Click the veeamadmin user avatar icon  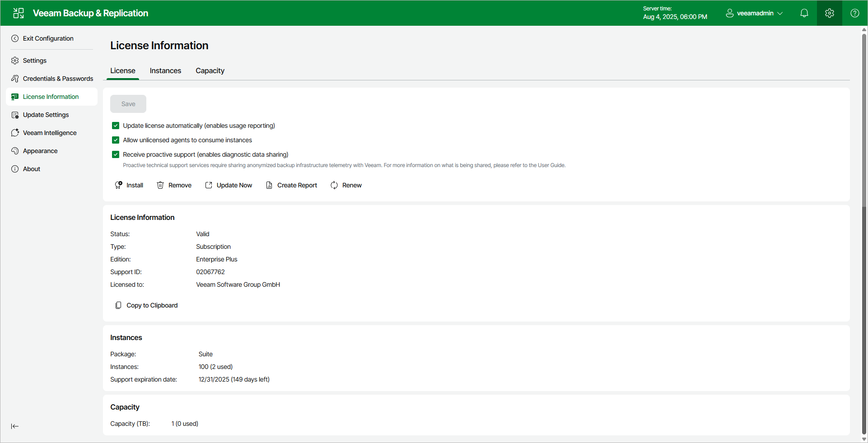pyautogui.click(x=729, y=13)
